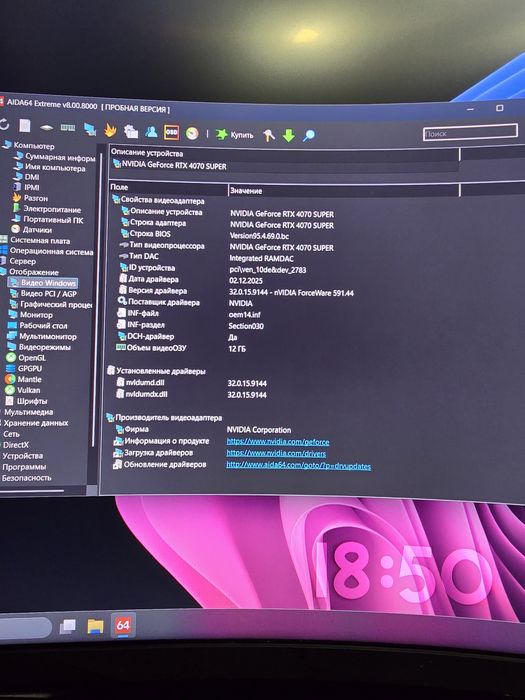Click the blue user-shaped toolbar icon

[x=151, y=132]
